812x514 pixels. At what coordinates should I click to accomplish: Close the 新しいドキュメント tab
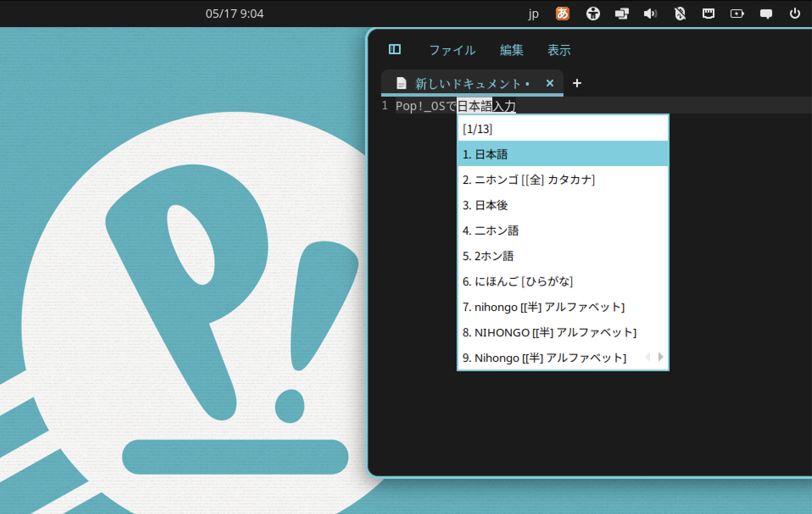tap(550, 83)
